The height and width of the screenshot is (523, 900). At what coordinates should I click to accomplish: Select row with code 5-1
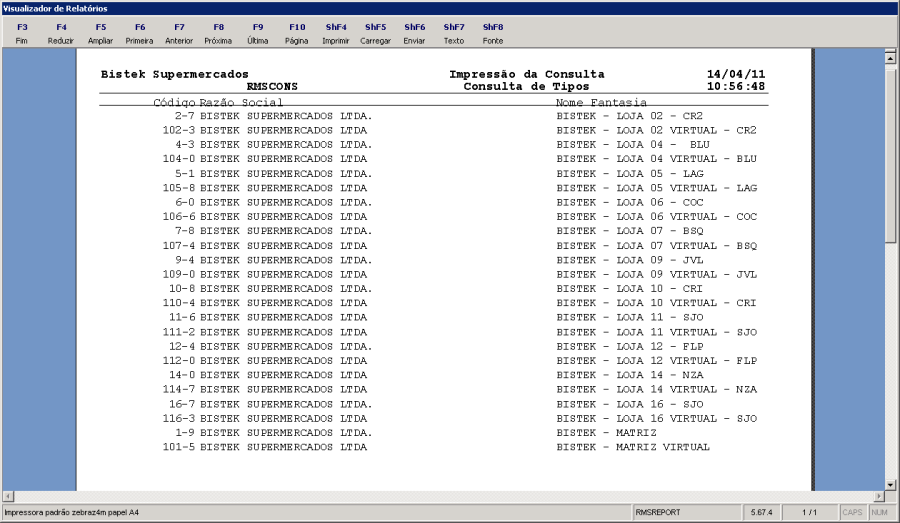click(439, 173)
